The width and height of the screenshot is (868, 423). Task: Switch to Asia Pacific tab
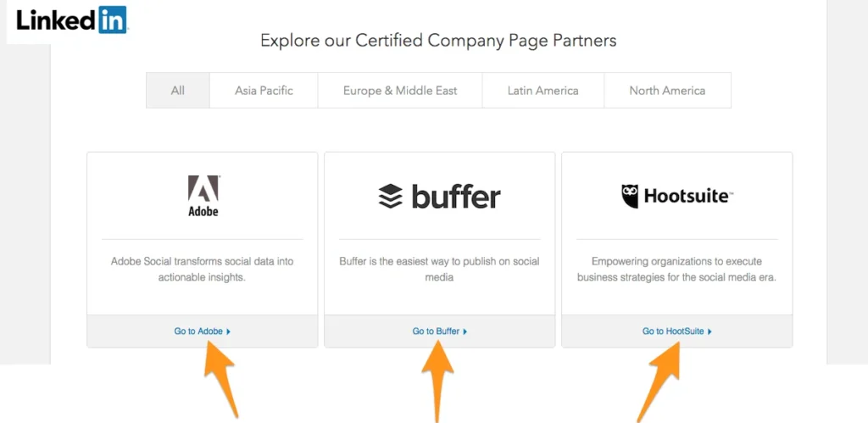click(x=264, y=91)
